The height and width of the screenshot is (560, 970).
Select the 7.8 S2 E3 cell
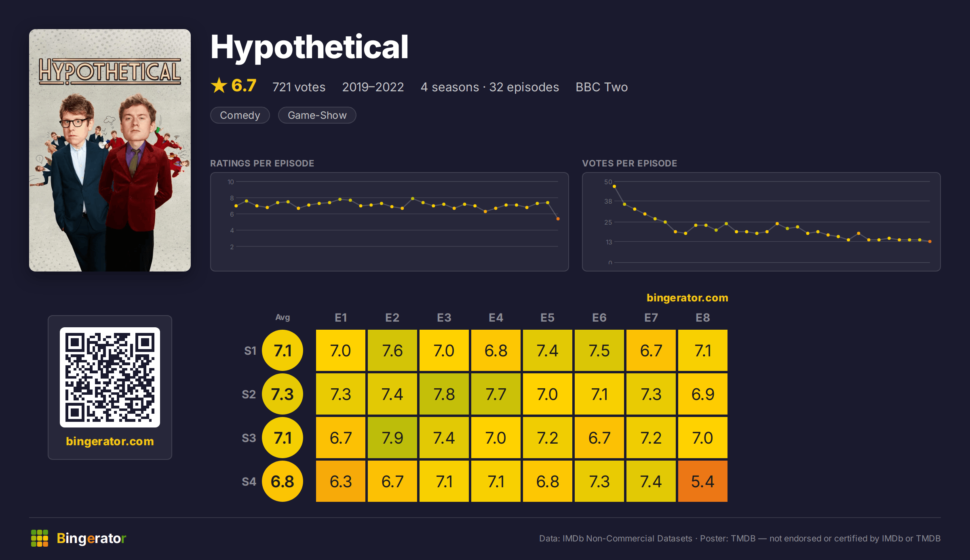pos(444,394)
